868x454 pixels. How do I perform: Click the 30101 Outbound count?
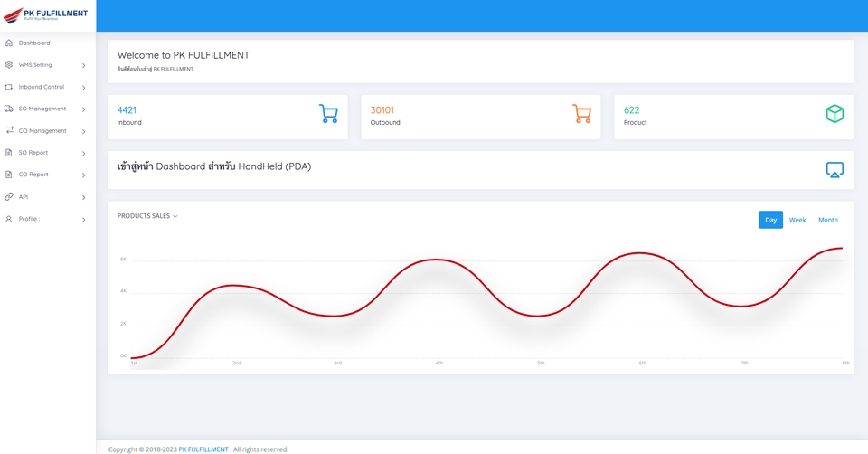pos(382,110)
